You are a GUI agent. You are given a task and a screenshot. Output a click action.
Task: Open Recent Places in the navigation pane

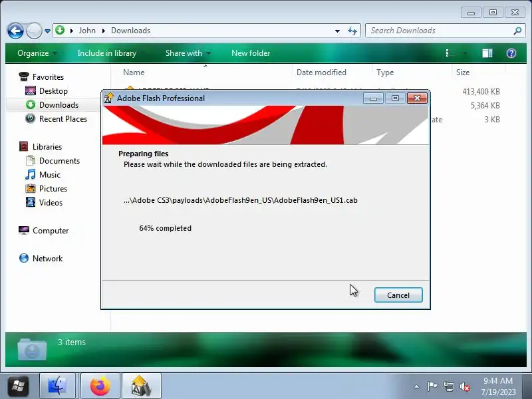tap(63, 119)
